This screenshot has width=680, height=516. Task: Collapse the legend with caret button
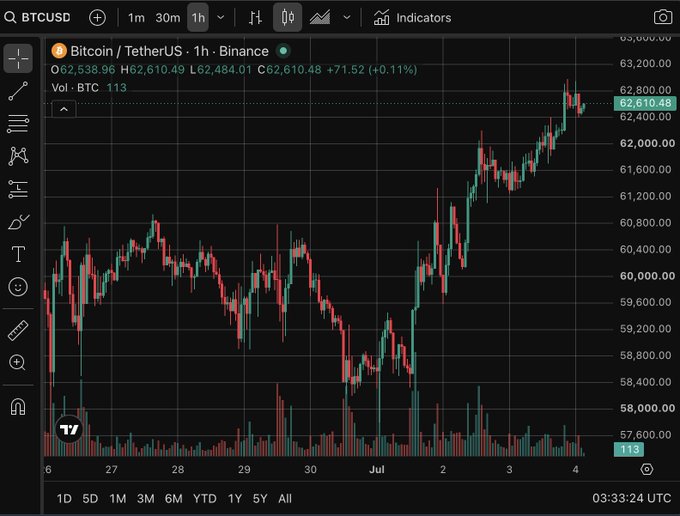(64, 109)
